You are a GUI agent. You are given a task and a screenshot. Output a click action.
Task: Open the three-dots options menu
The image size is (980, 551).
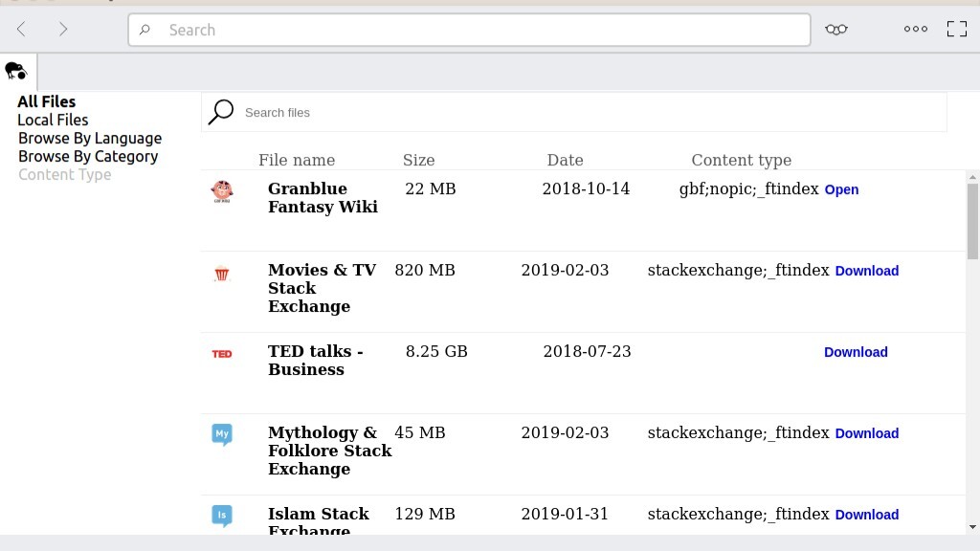pyautogui.click(x=916, y=30)
